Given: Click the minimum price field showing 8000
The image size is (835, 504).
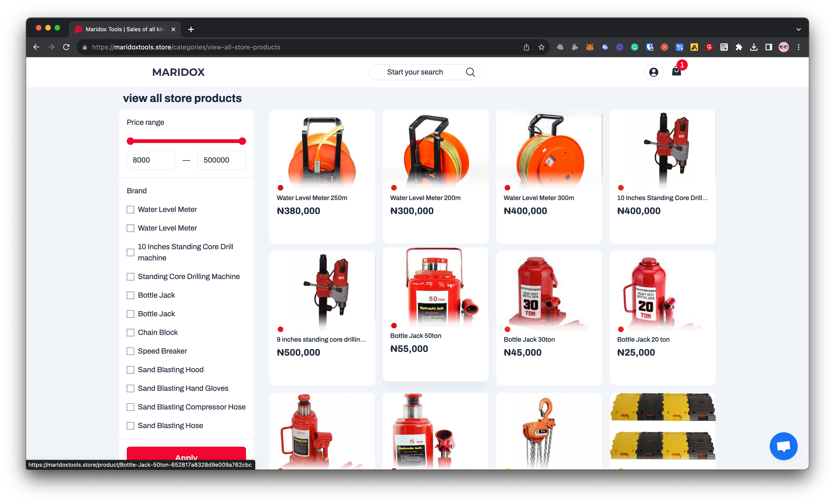Looking at the screenshot, I should click(x=151, y=160).
